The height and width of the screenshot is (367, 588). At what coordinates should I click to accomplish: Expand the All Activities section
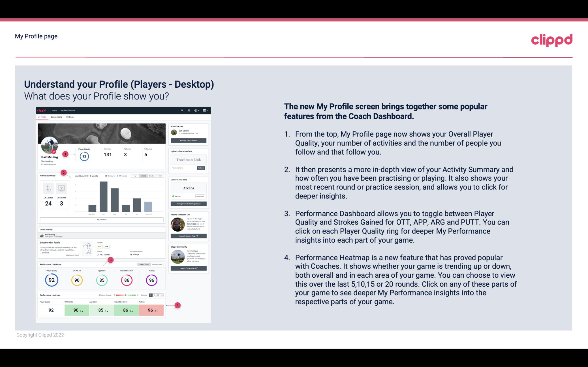[x=102, y=219]
